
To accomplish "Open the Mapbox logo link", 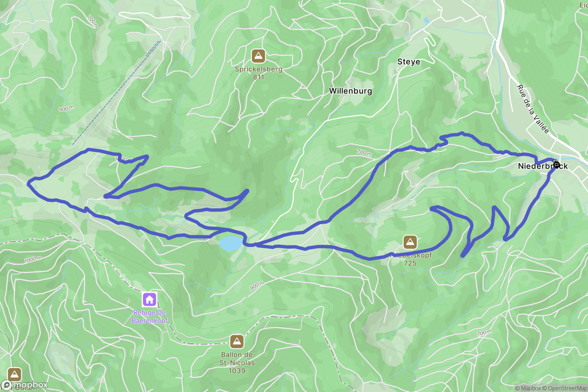I will (x=25, y=385).
